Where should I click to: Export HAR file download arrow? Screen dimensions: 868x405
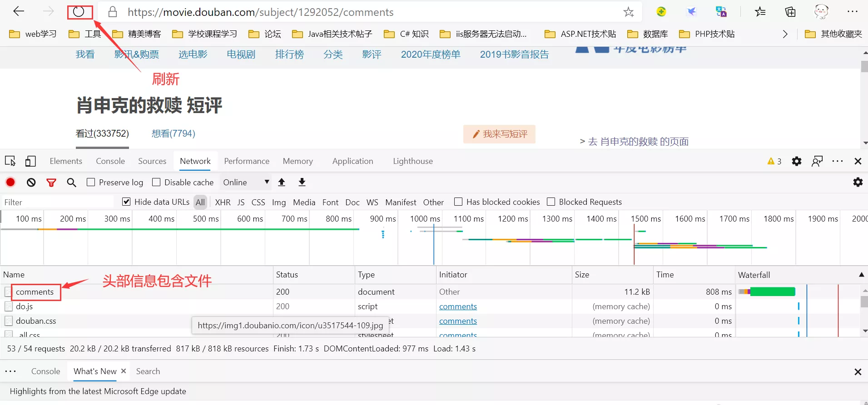(302, 182)
